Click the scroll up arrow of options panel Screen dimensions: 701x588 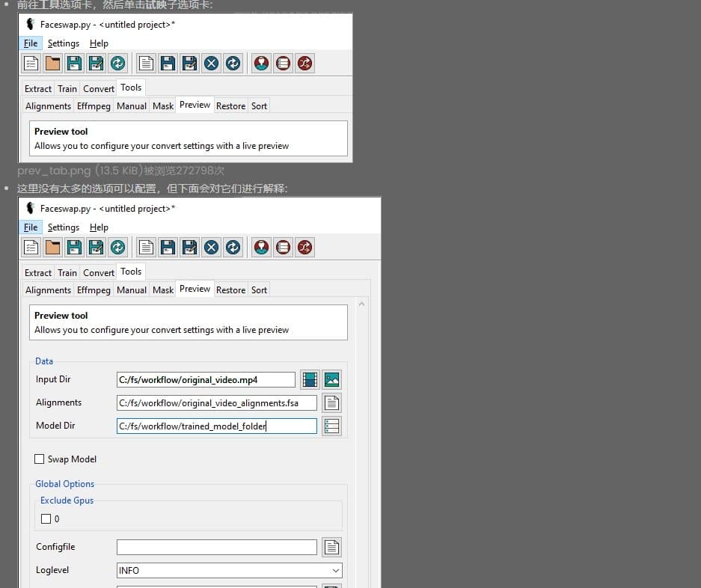362,304
